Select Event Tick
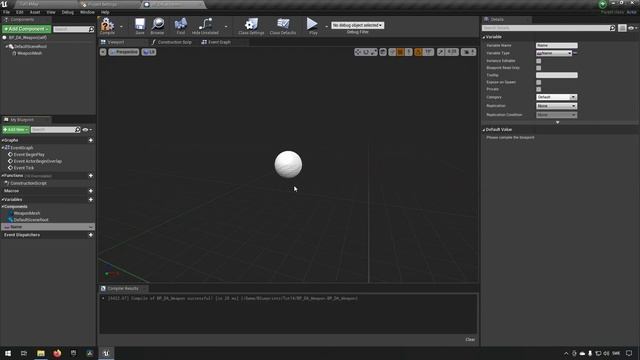This screenshot has height=360, width=640. [x=24, y=168]
